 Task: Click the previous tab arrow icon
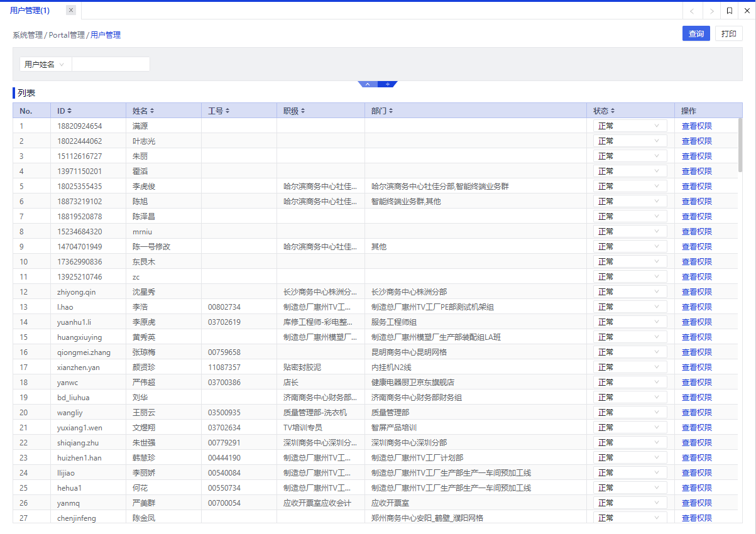pyautogui.click(x=692, y=11)
